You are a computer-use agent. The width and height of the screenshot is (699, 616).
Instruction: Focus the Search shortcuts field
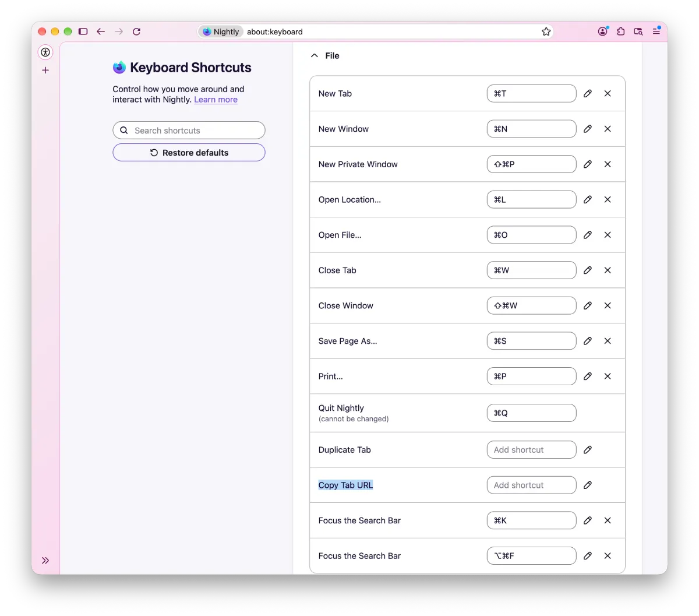[x=189, y=131]
